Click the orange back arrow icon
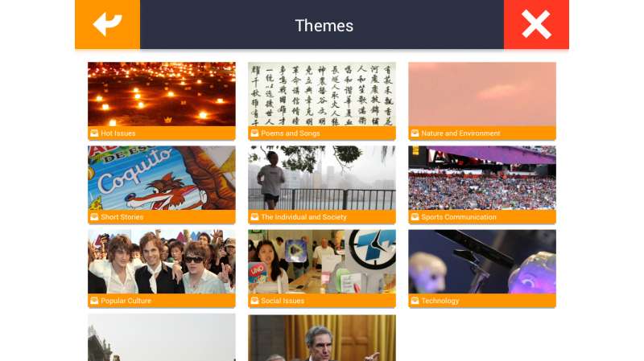This screenshot has width=644, height=361. (107, 24)
